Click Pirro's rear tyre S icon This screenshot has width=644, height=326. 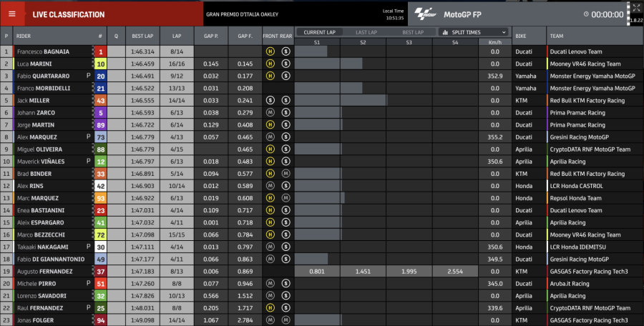(x=286, y=283)
